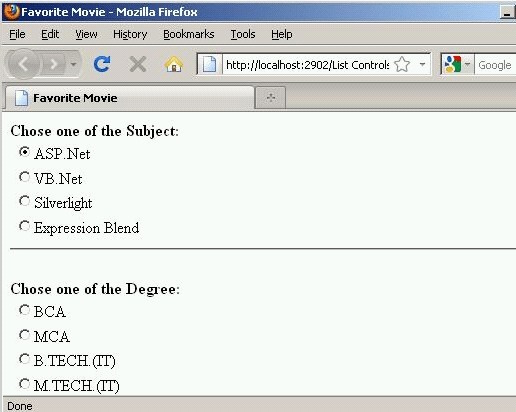Open the Edit menu

coord(50,34)
